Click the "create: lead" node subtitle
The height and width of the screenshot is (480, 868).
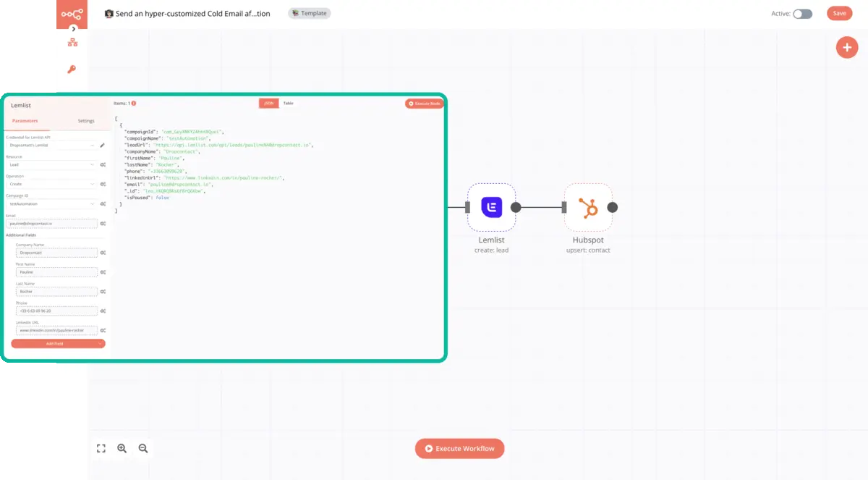pos(491,250)
